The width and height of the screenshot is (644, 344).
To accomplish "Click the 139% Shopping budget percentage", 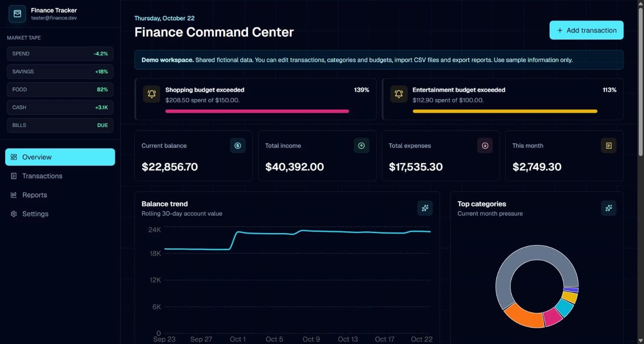I will [x=362, y=90].
